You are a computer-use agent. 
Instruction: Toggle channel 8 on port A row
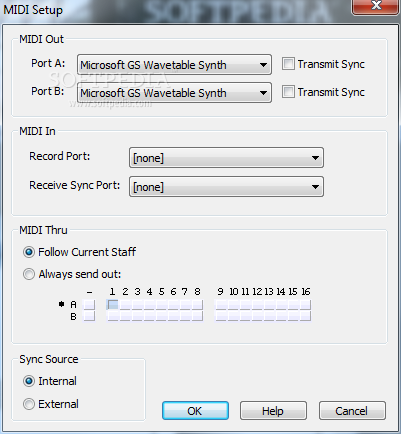click(x=197, y=305)
